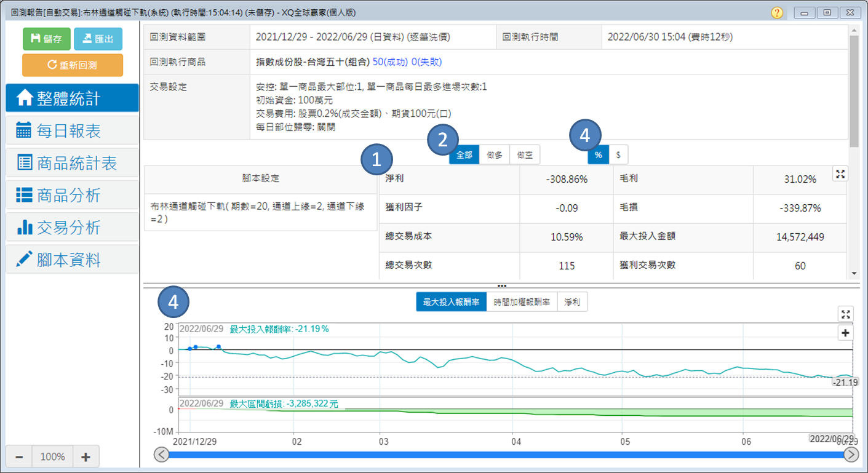The height and width of the screenshot is (473, 868).
Task: Click the blue timeline range slider bar
Action: tap(504, 455)
